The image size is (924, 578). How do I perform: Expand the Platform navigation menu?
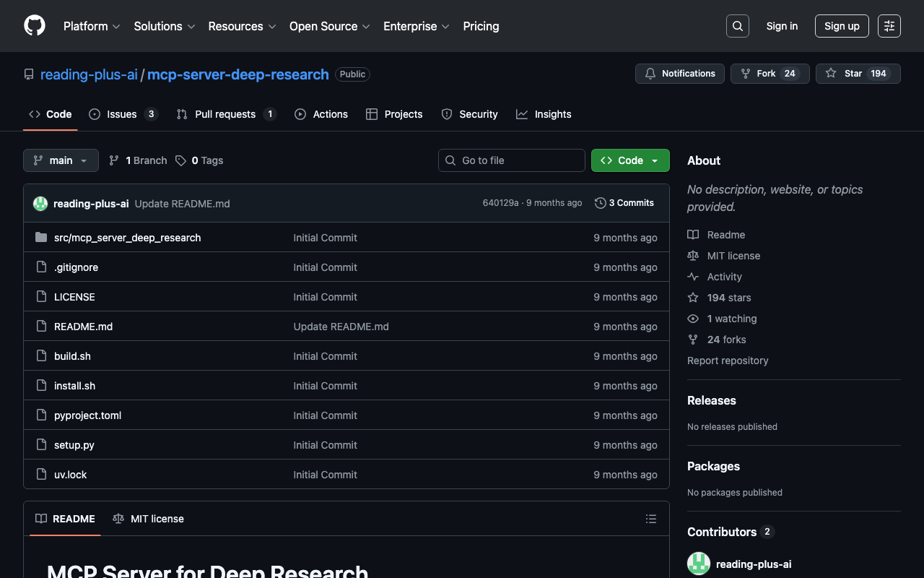tap(92, 26)
